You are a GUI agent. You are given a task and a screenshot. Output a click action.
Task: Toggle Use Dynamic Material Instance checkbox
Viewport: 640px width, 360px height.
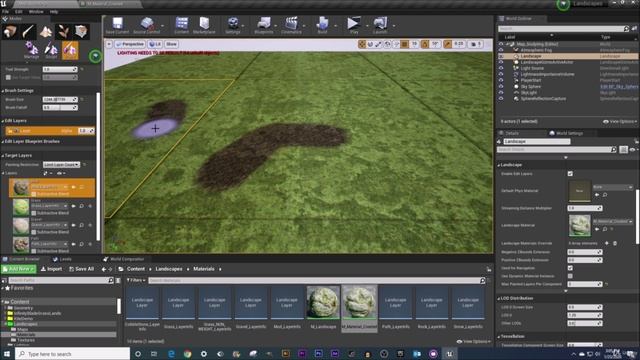[x=570, y=276]
